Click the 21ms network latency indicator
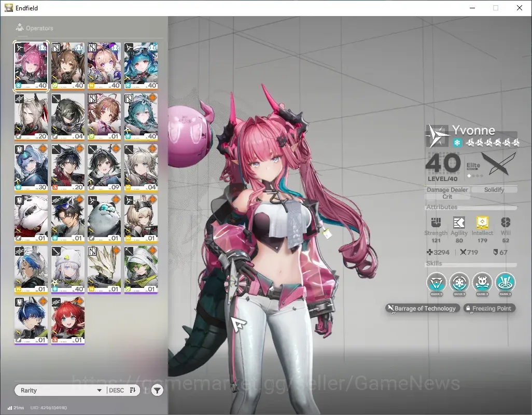 (16, 408)
